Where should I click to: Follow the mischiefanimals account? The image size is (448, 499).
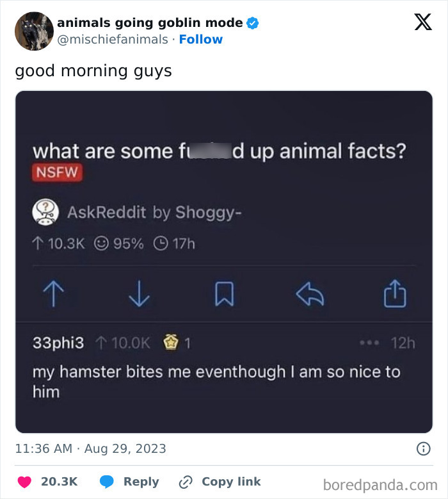[x=201, y=39]
